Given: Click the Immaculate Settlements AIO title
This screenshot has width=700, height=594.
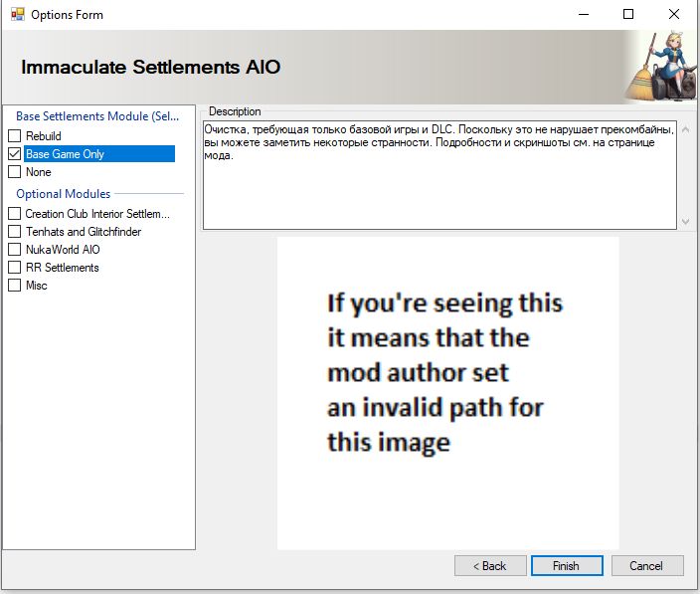Looking at the screenshot, I should pyautogui.click(x=151, y=68).
